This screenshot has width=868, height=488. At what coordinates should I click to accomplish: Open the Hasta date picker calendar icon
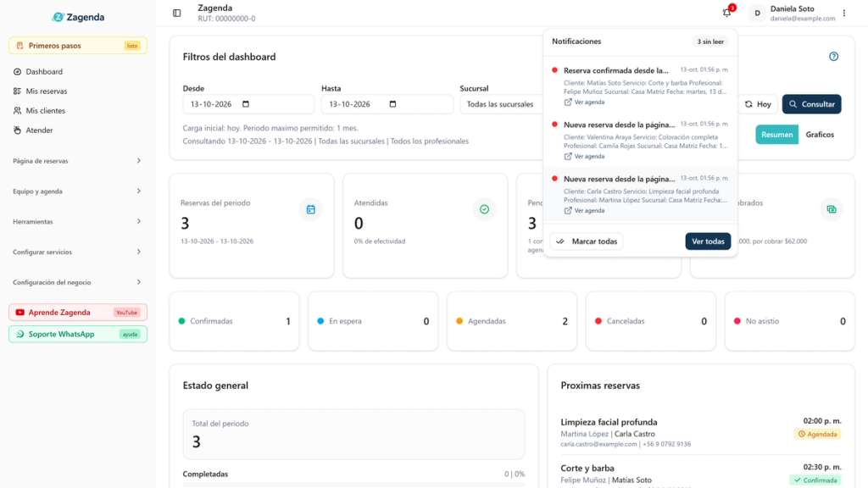click(x=392, y=104)
